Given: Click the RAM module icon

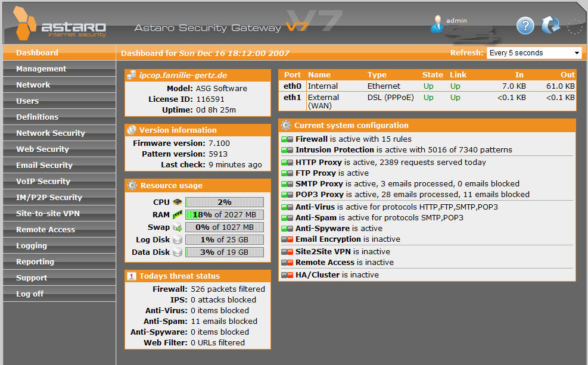Looking at the screenshot, I should pyautogui.click(x=178, y=215).
